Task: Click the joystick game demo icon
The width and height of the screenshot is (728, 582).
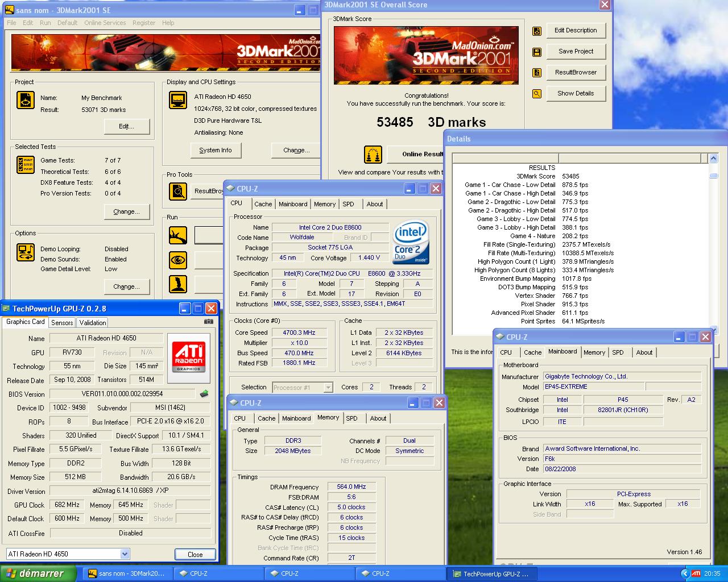Action: [x=178, y=284]
